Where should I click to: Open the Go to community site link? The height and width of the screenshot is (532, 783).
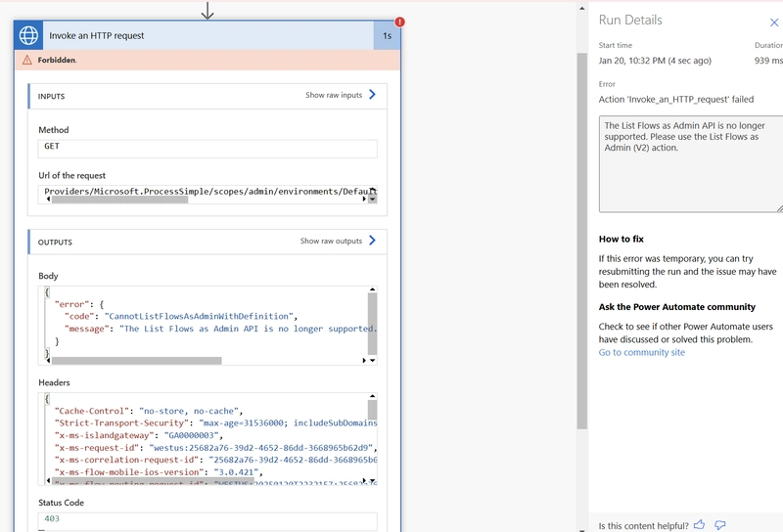tap(642, 352)
